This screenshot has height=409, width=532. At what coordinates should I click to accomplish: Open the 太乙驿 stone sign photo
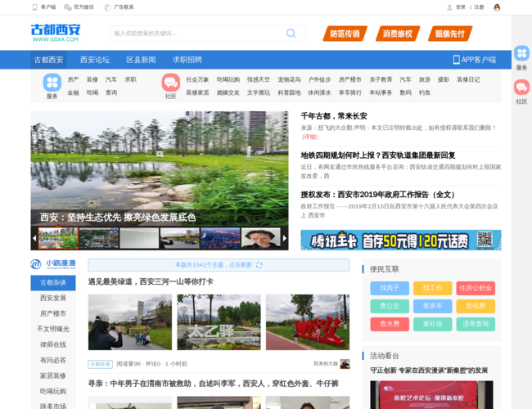tap(219, 322)
